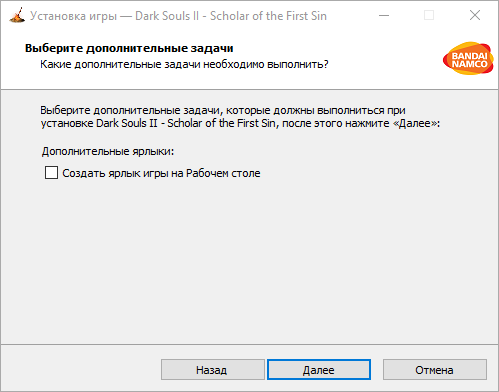Enable the desktop shortcut checkbox
Viewport: 499px width, 392px height.
point(51,173)
